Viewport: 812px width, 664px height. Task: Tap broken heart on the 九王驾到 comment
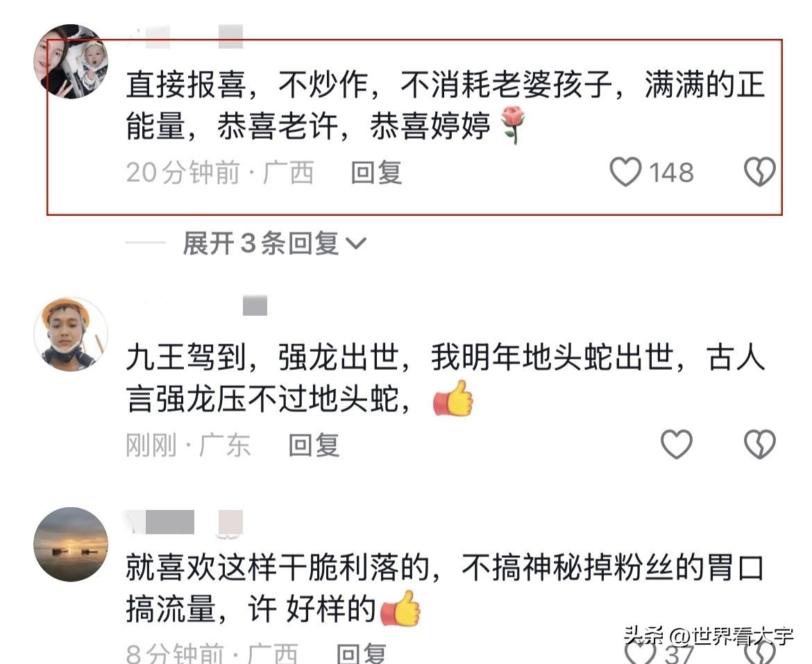[x=759, y=444]
